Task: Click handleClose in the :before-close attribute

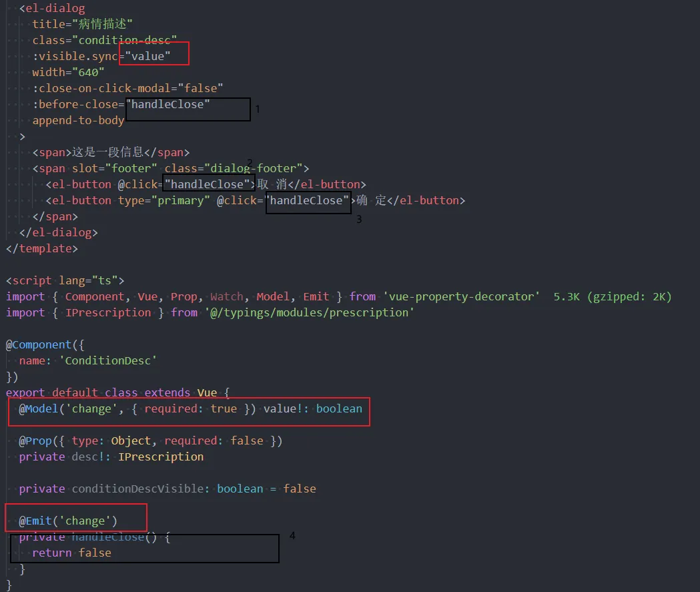Action: [x=170, y=104]
